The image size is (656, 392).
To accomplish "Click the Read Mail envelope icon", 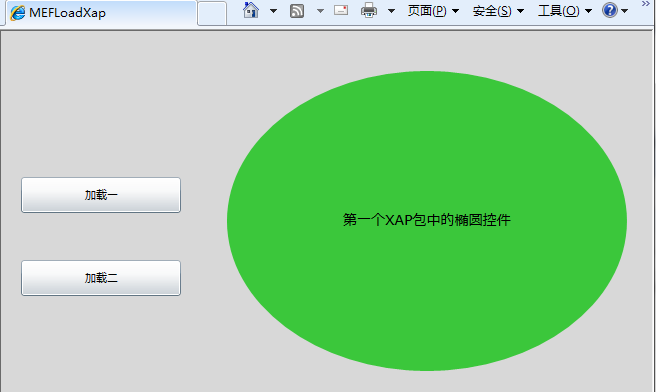I will 341,10.
